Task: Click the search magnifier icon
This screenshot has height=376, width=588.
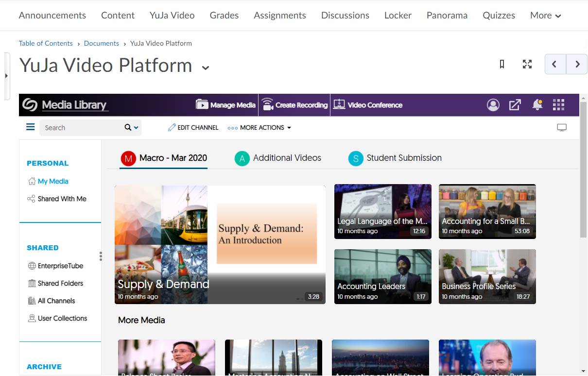Action: pos(128,128)
